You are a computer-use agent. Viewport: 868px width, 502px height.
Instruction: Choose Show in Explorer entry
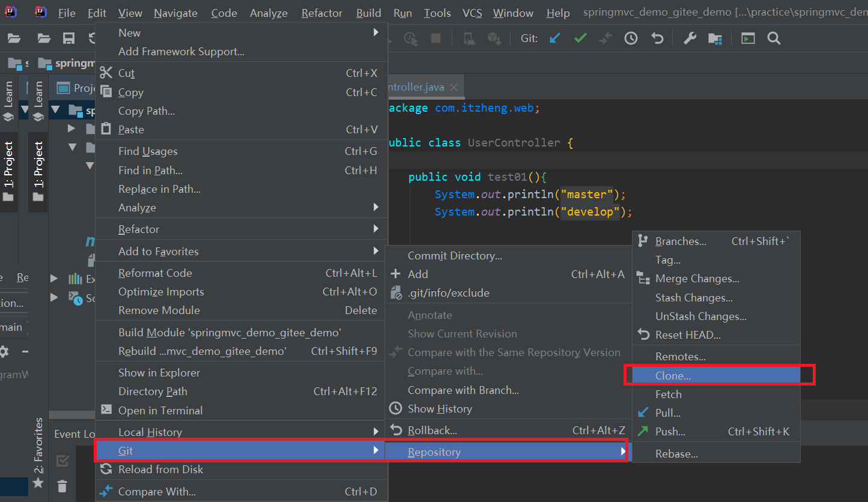pyautogui.click(x=241, y=373)
